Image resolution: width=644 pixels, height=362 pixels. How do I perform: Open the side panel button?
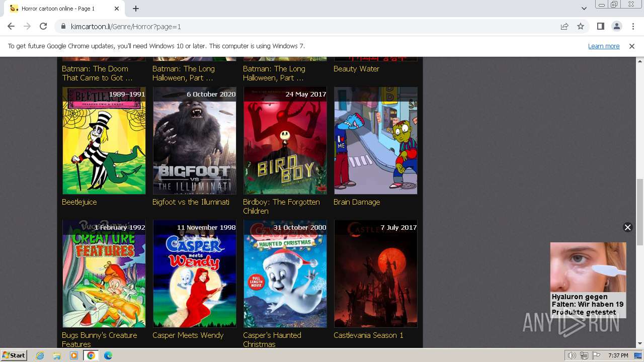(x=600, y=26)
